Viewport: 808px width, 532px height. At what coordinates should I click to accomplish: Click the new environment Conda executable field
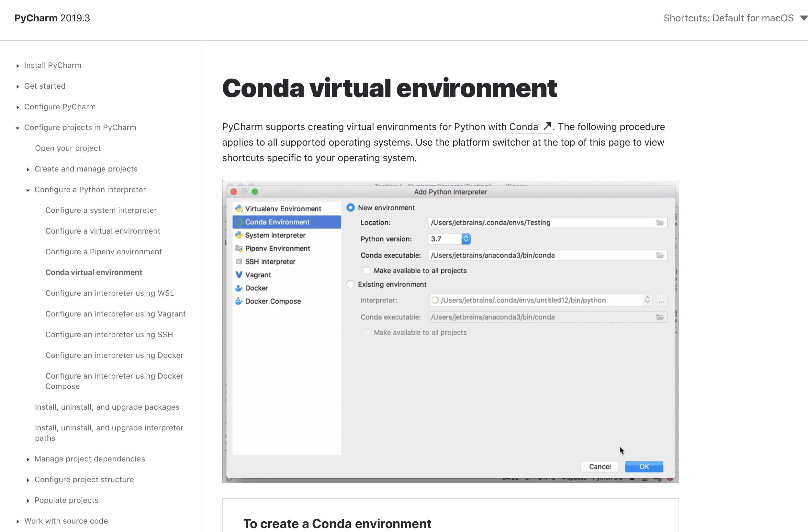pos(547,255)
